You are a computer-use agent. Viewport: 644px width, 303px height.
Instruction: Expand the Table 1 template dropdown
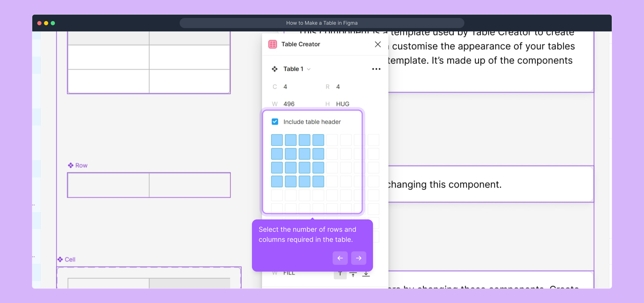(x=309, y=69)
